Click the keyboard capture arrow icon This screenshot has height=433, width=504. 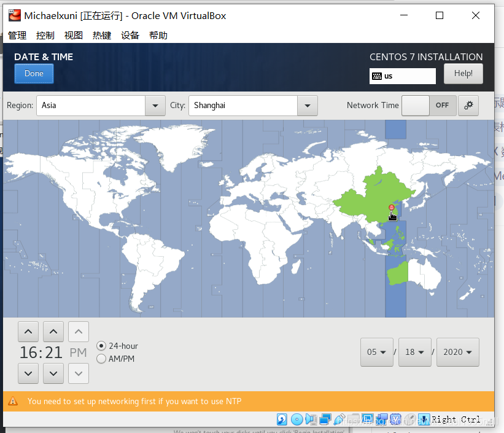pyautogui.click(x=424, y=419)
